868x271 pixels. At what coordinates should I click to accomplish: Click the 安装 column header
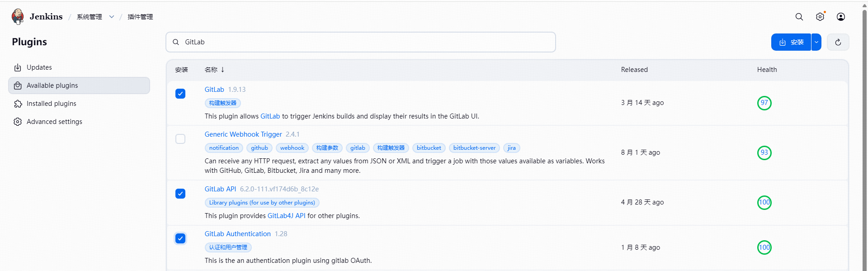point(181,70)
